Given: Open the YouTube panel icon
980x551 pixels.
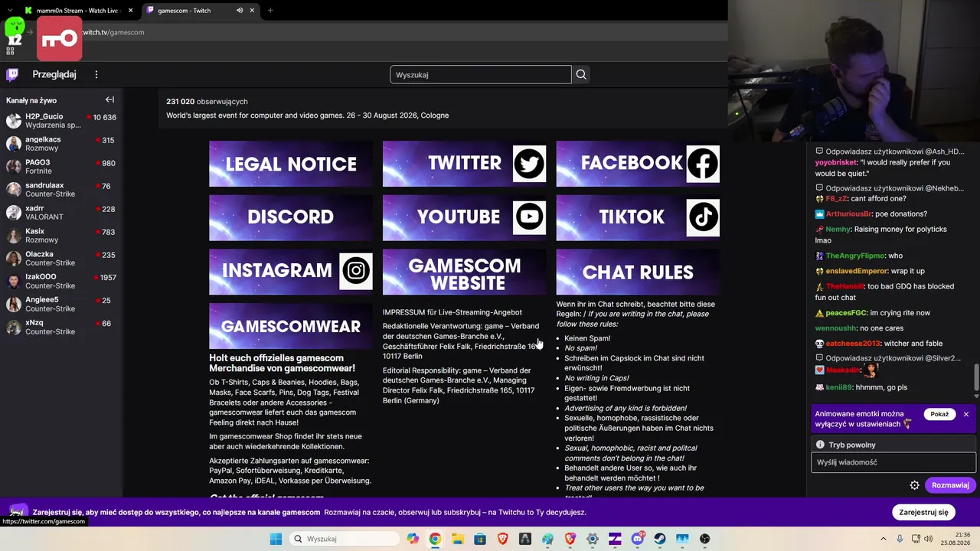Looking at the screenshot, I should [529, 217].
